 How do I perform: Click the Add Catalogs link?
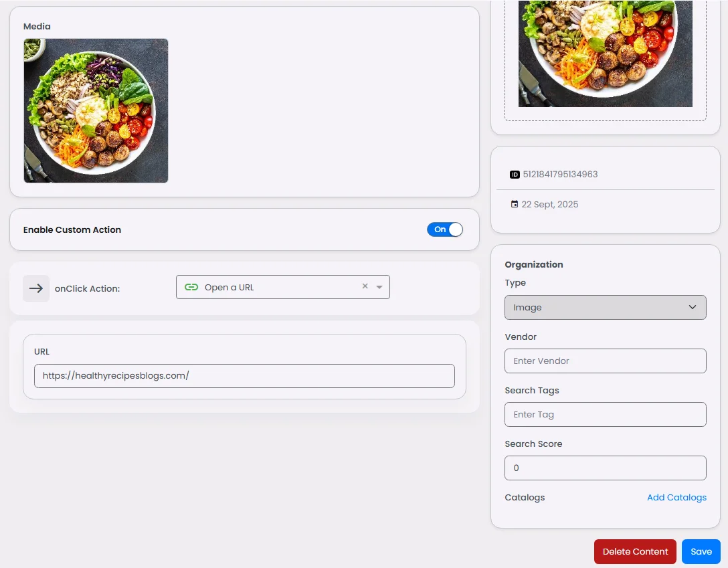click(676, 498)
